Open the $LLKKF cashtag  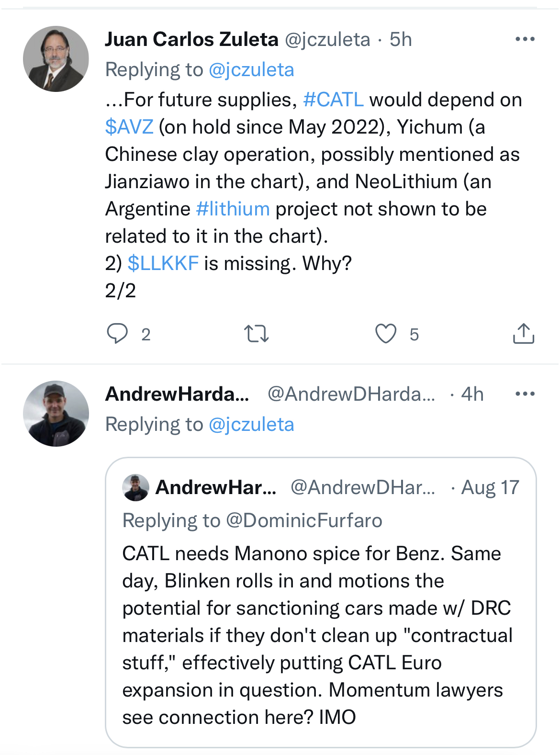163,263
